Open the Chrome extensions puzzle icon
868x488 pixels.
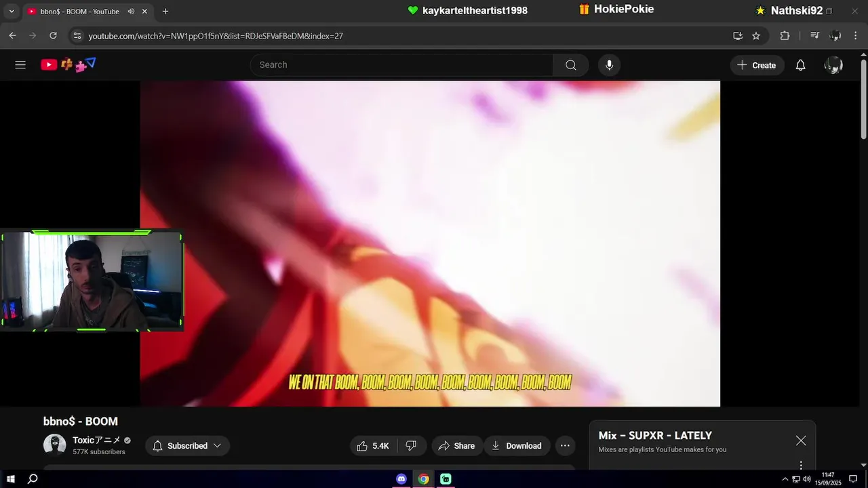coord(785,36)
